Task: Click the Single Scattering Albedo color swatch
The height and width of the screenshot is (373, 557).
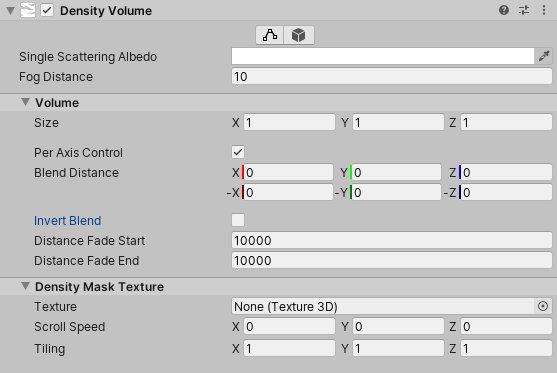Action: [383, 56]
